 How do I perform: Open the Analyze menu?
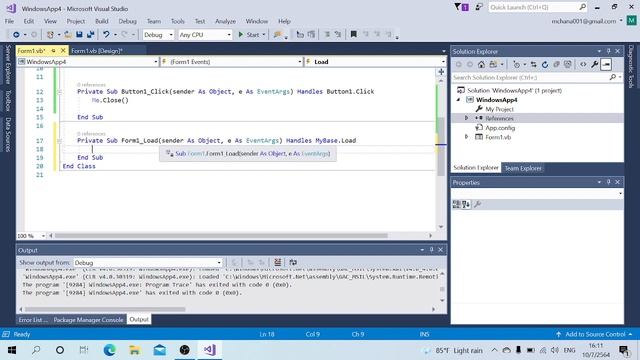pyautogui.click(x=225, y=21)
